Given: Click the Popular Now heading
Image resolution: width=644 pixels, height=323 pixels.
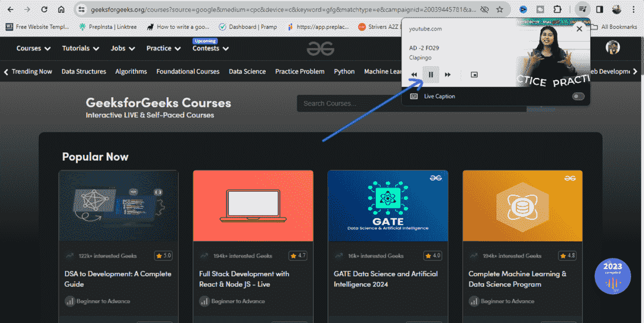Looking at the screenshot, I should (x=95, y=157).
